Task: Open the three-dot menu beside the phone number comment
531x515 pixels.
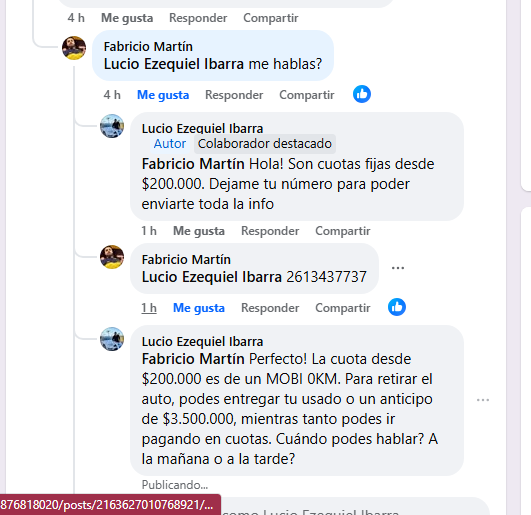Action: [x=398, y=268]
